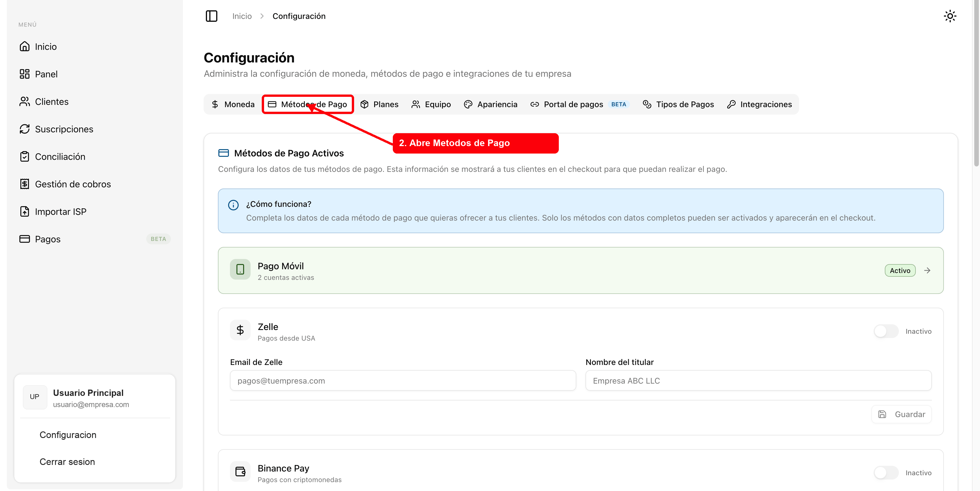The height and width of the screenshot is (491, 980).
Task: Click the Inactivo label beside Zelle
Action: (x=918, y=331)
